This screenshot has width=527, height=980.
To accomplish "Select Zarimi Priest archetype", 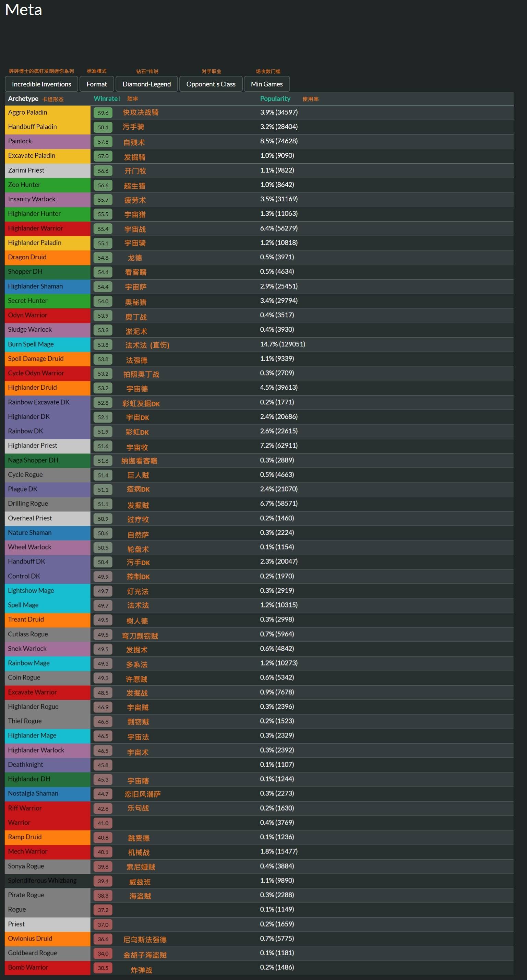I will [x=48, y=170].
